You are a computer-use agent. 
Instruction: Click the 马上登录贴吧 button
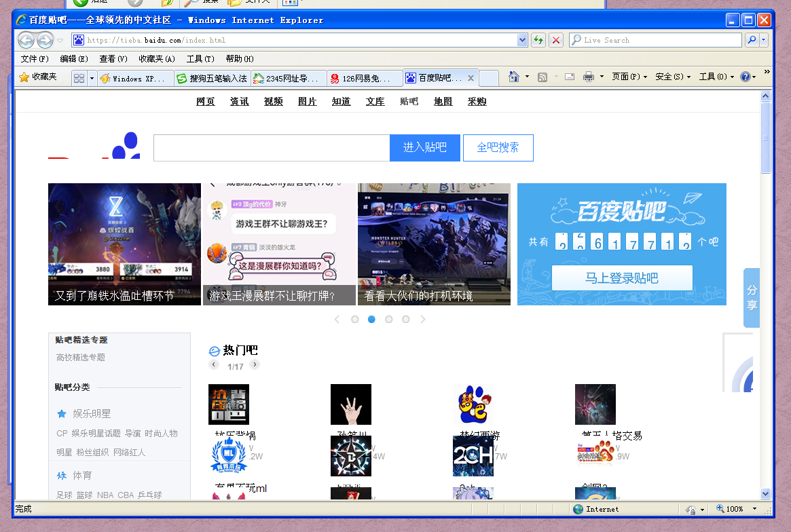click(x=622, y=278)
